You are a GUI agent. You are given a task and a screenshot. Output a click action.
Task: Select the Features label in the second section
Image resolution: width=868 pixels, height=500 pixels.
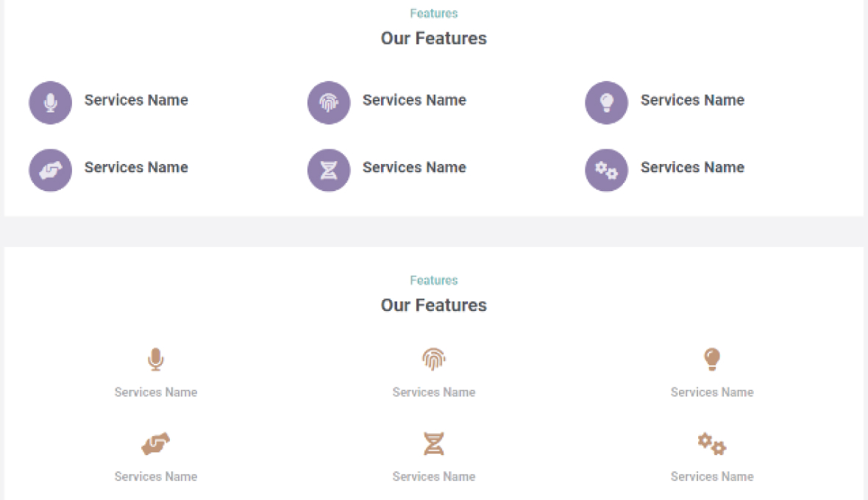433,280
